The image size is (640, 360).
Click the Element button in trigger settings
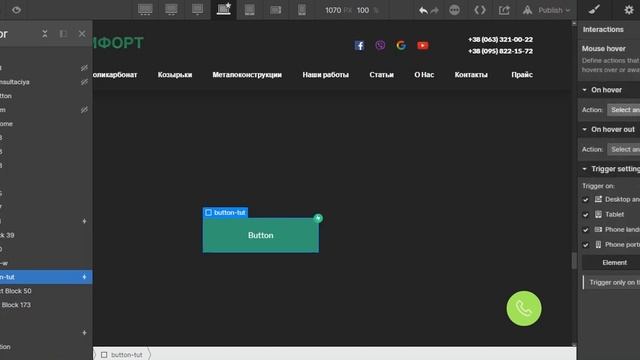[x=611, y=262]
